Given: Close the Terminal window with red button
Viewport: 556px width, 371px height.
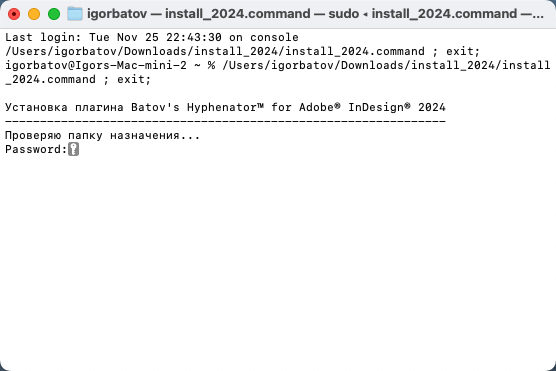Looking at the screenshot, I should click(14, 14).
